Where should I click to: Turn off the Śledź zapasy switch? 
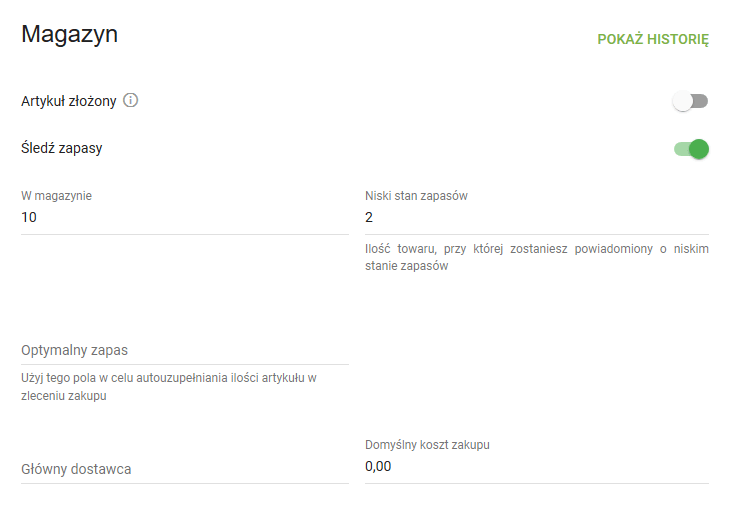(x=691, y=149)
